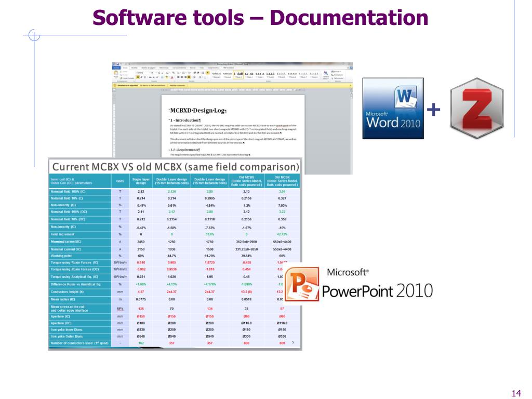Close the yellow security warning bar

351,86
